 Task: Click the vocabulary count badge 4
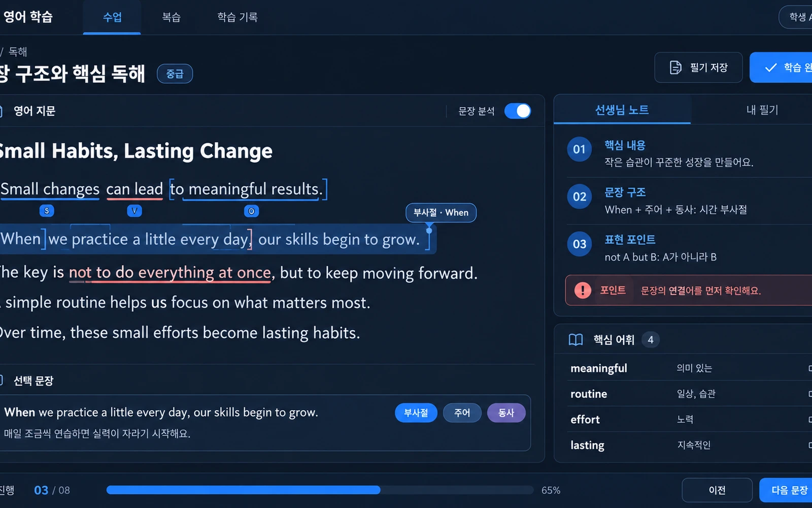(x=651, y=340)
